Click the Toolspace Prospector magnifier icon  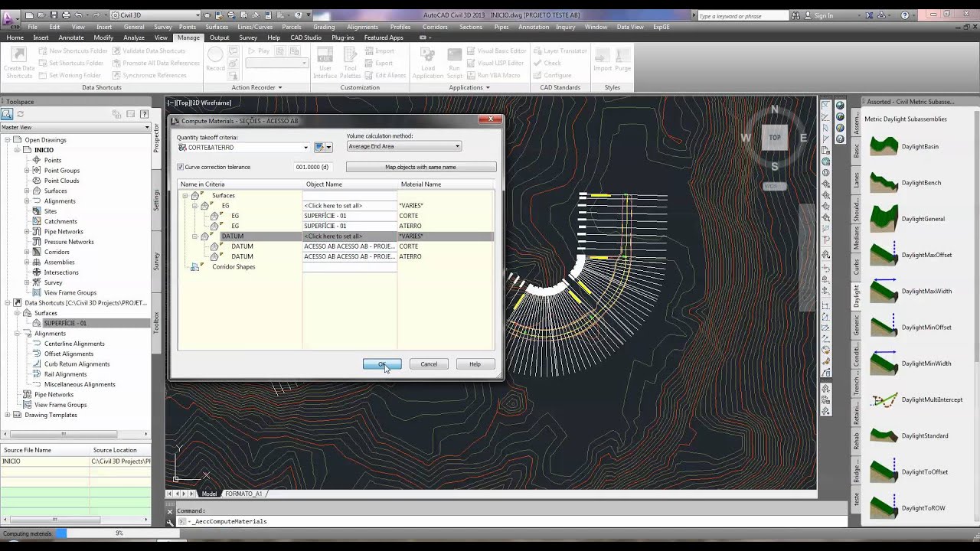[7, 114]
